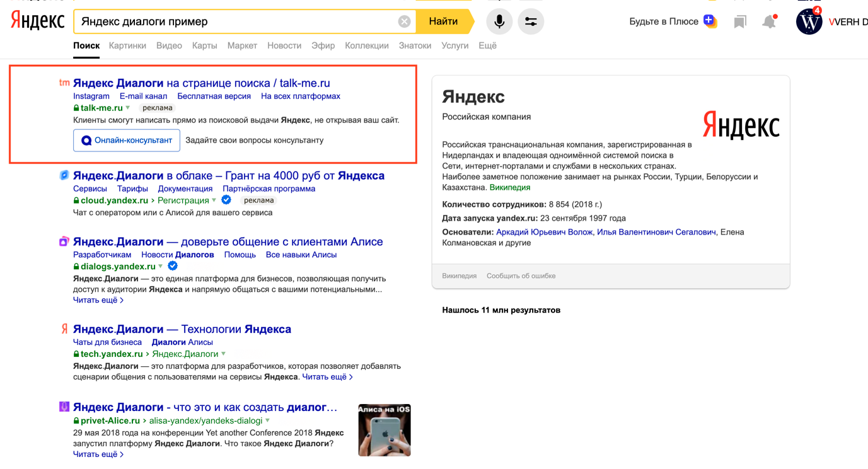The image size is (868, 469).
Task: Open talk-me.ru URL dropdown arrow
Action: click(x=128, y=108)
